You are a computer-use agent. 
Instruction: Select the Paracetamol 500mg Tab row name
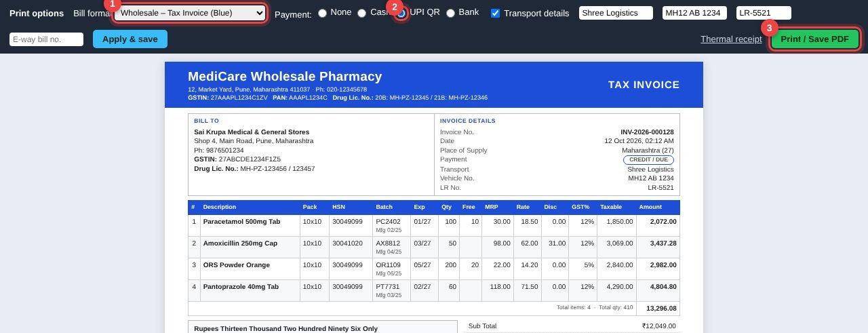[x=241, y=222]
